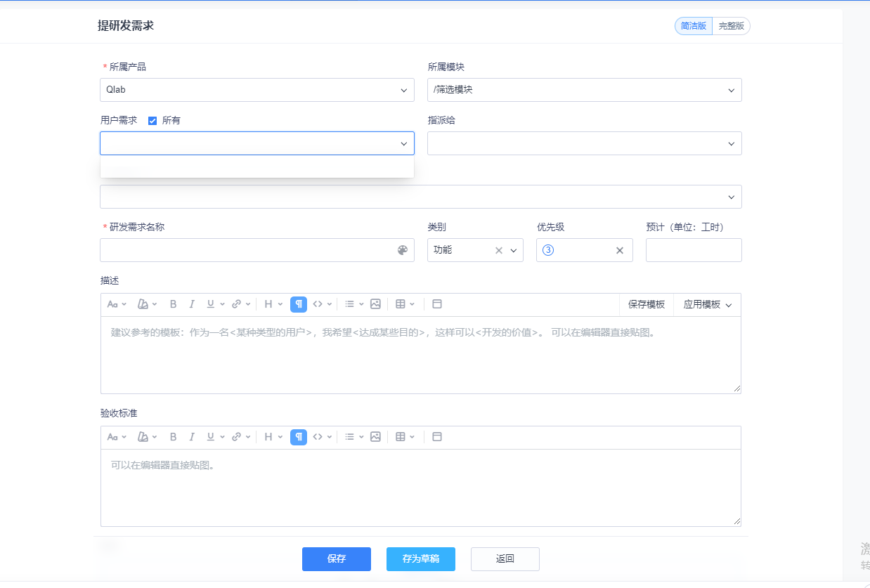Insert an image in the 验收标准 editor
Image resolution: width=870 pixels, height=588 pixels.
pos(375,437)
